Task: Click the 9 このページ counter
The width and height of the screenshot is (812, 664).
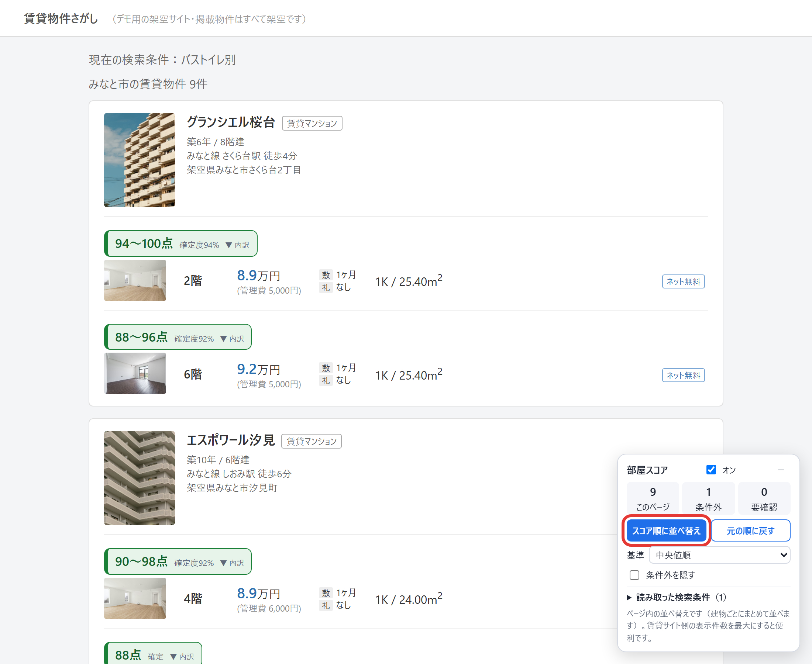Action: tap(653, 498)
